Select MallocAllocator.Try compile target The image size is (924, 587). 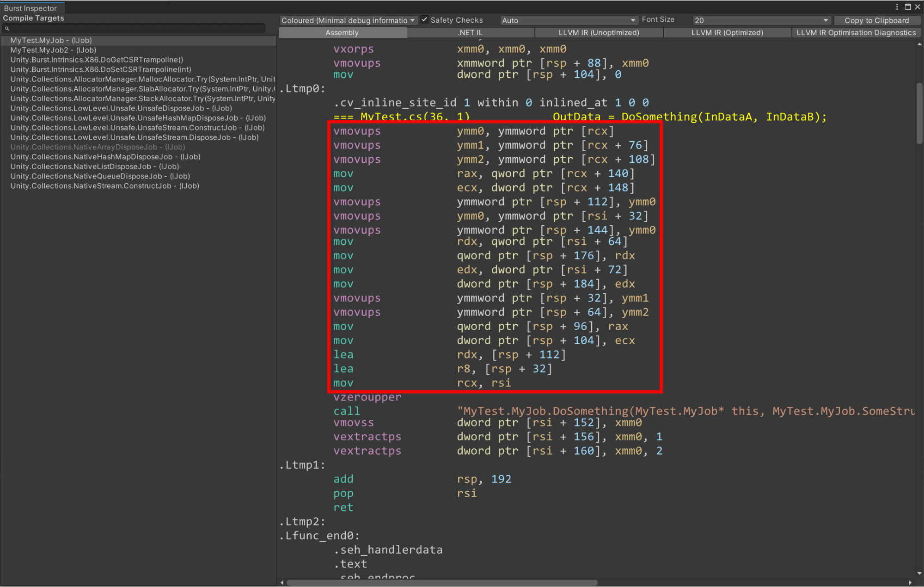139,80
